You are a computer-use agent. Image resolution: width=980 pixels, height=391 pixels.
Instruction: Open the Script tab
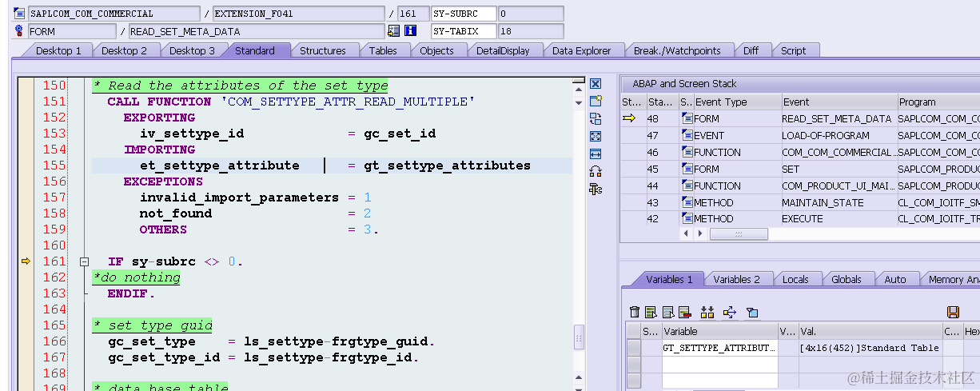[793, 50]
